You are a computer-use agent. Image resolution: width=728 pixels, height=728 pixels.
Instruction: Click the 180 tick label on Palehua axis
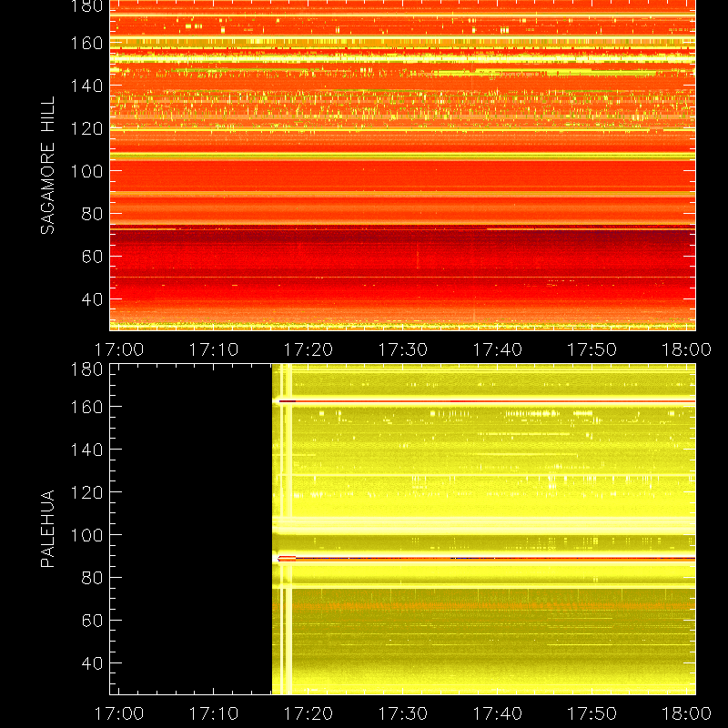pyautogui.click(x=86, y=369)
